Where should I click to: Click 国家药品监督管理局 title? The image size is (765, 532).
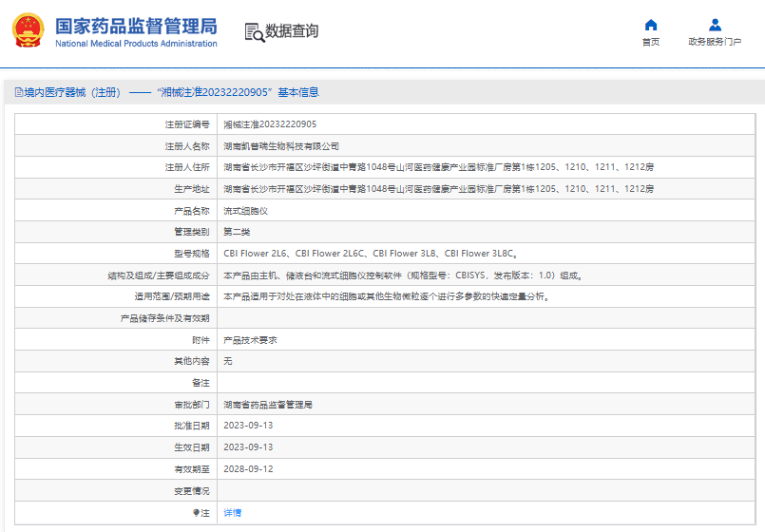pyautogui.click(x=136, y=27)
